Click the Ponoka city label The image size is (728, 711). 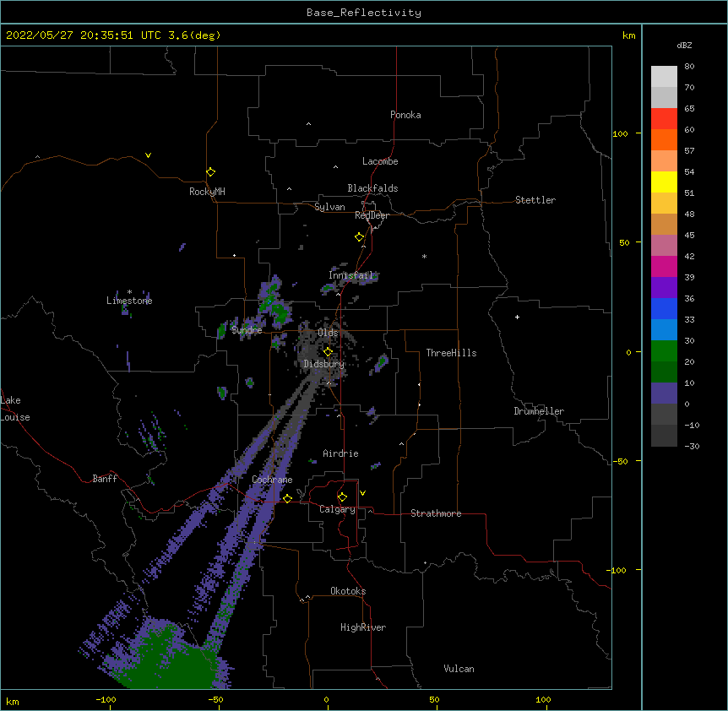[405, 115]
